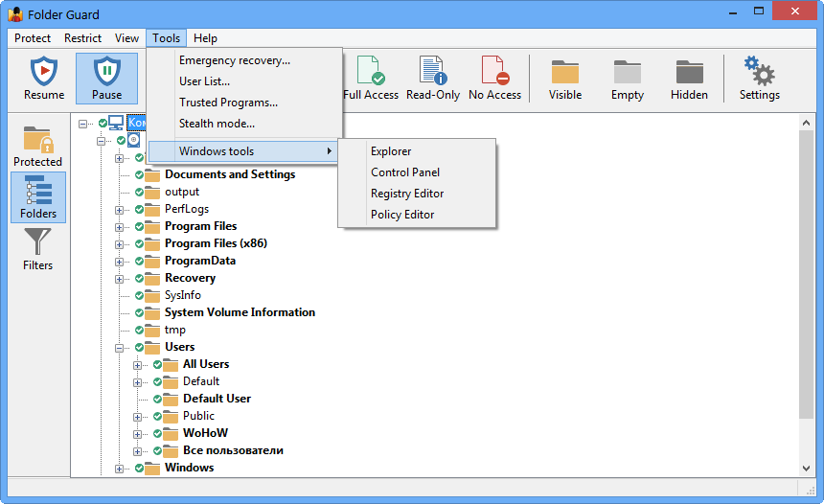Collapse the Users folder node
The width and height of the screenshot is (824, 504).
point(120,348)
